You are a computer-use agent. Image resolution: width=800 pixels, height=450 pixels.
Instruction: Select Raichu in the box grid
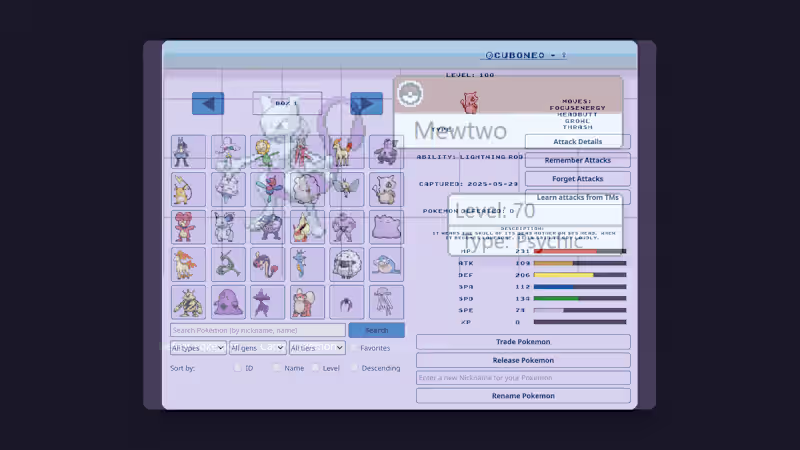click(188, 189)
